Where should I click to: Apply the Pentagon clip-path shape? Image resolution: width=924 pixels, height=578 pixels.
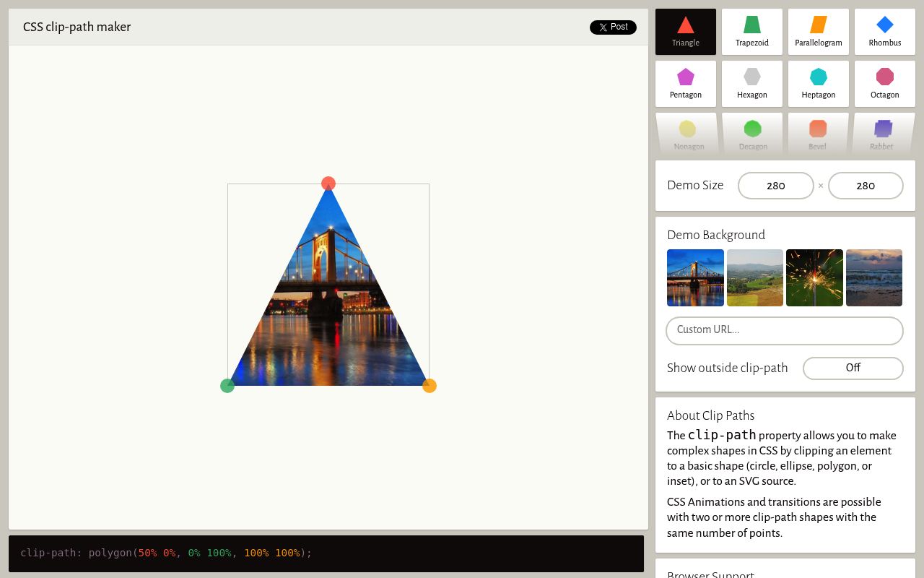[x=685, y=84]
